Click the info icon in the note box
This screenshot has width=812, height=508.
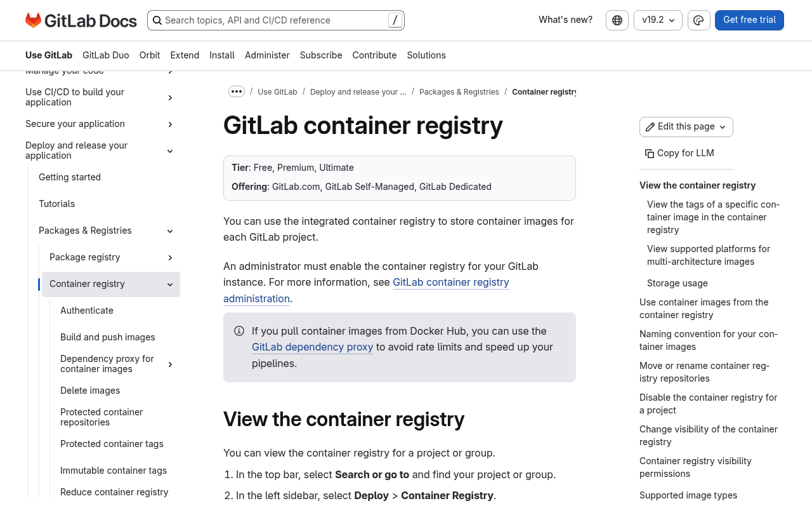point(239,331)
